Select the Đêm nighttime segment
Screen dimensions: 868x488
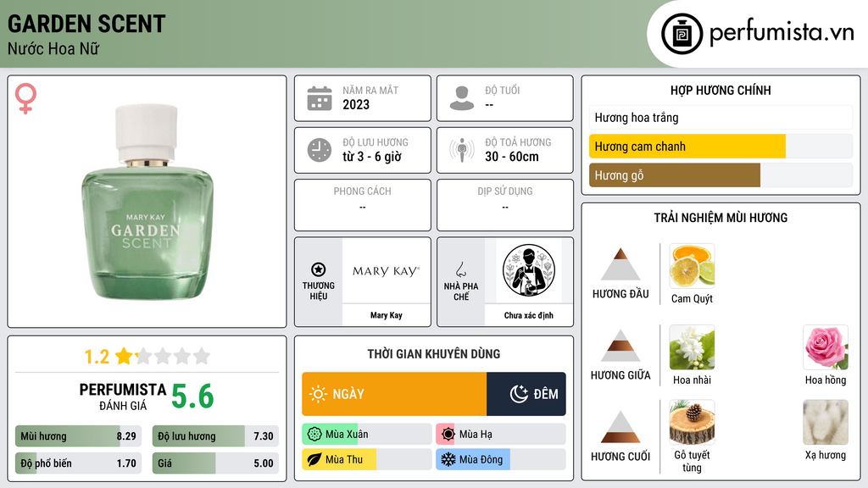tap(526, 394)
